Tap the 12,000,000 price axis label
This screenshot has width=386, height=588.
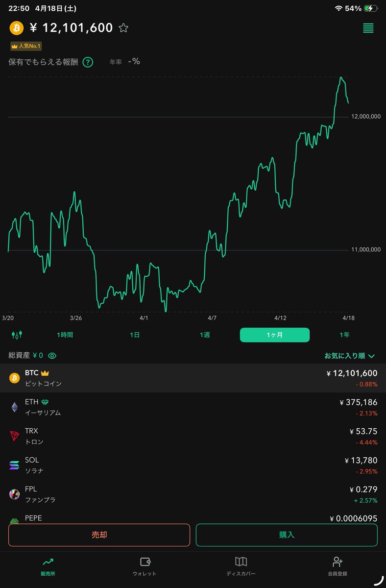(x=366, y=116)
